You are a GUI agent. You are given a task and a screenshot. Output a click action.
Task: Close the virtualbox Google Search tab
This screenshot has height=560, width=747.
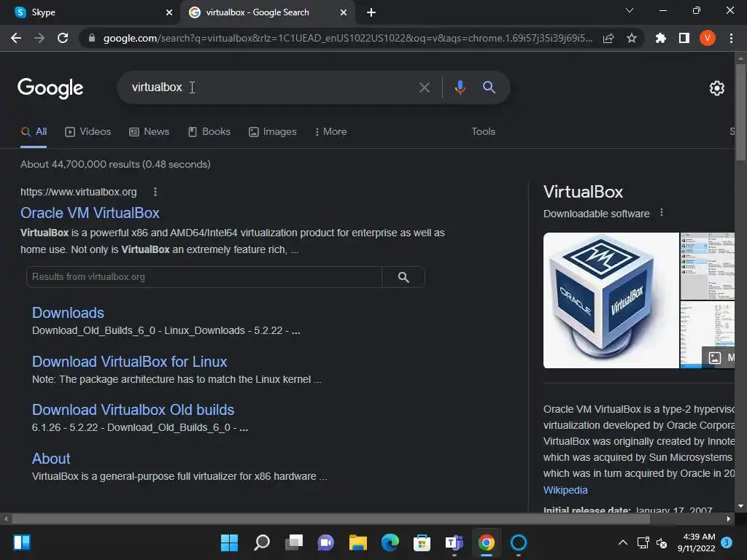344,12
